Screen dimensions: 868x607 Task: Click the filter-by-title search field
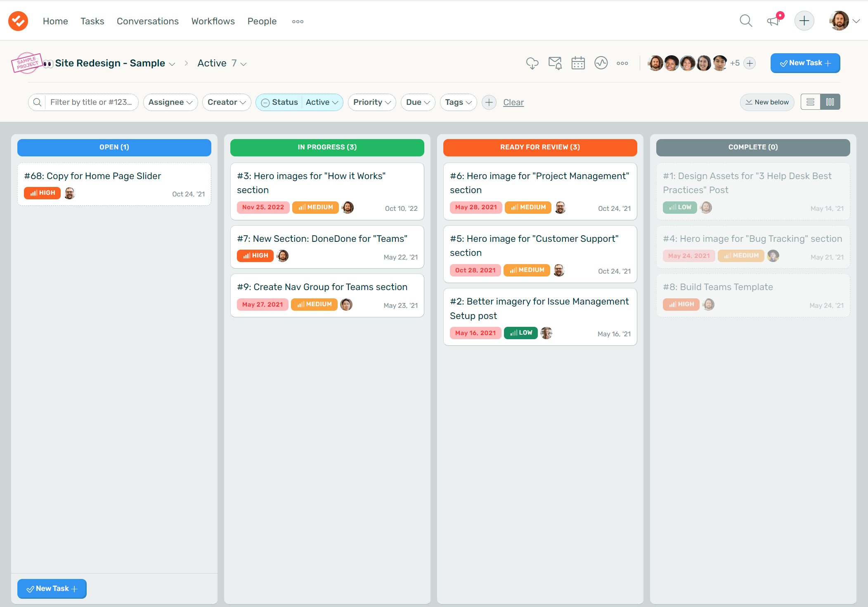click(91, 102)
